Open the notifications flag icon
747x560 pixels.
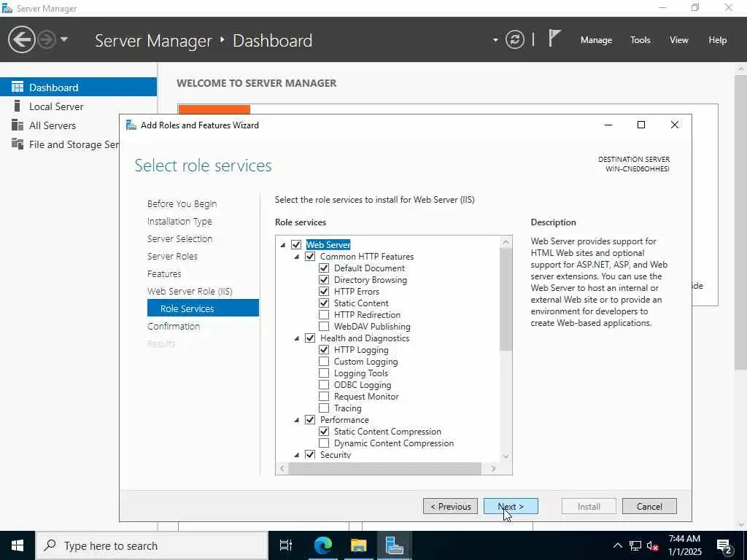tap(554, 38)
